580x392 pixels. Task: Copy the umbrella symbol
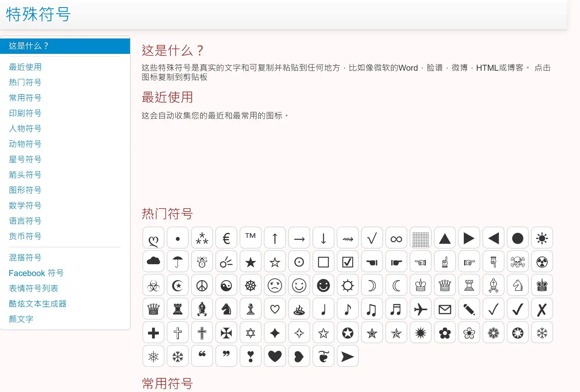click(178, 262)
